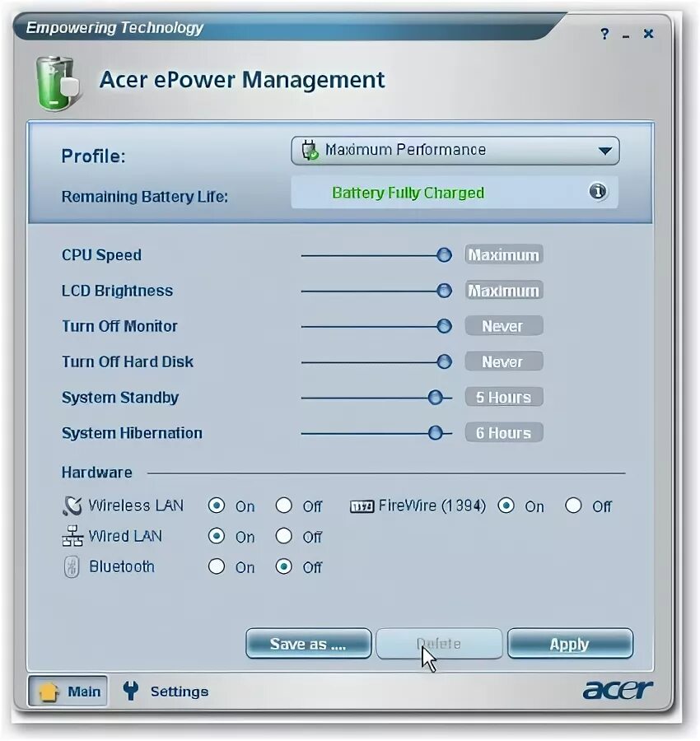Apply the current power profile

[x=570, y=644]
